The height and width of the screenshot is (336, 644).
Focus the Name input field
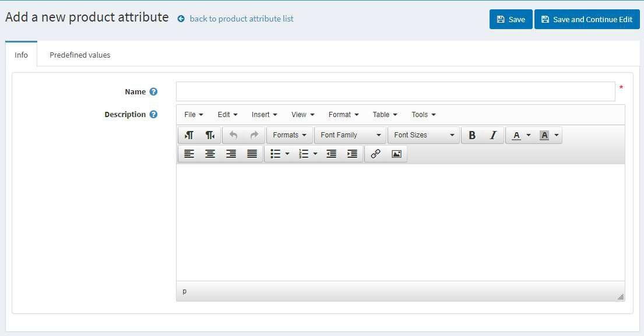[x=396, y=91]
